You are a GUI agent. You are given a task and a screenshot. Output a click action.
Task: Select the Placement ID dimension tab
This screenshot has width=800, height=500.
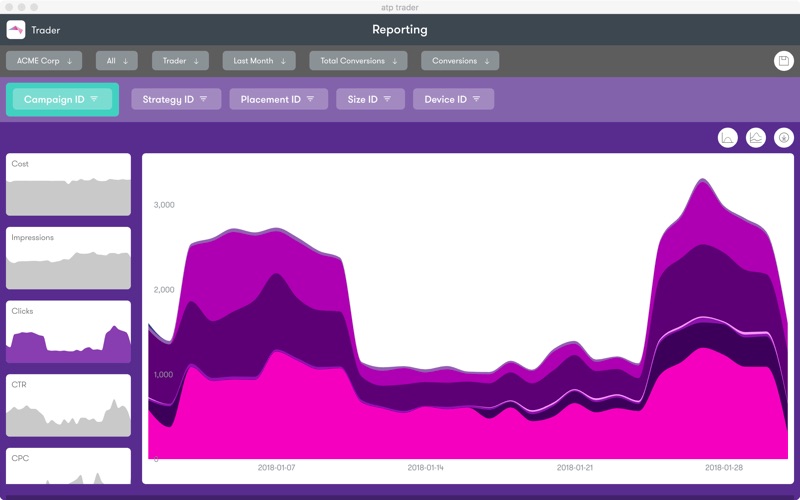click(x=279, y=99)
